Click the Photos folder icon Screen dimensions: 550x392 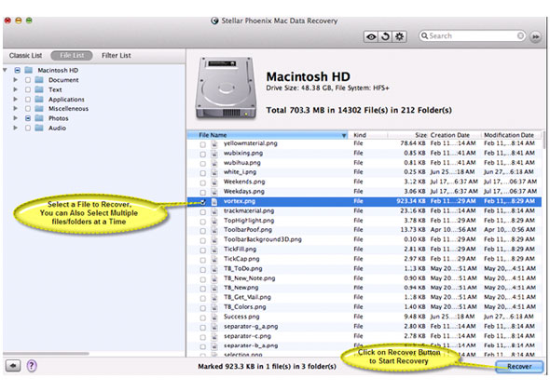(x=39, y=118)
